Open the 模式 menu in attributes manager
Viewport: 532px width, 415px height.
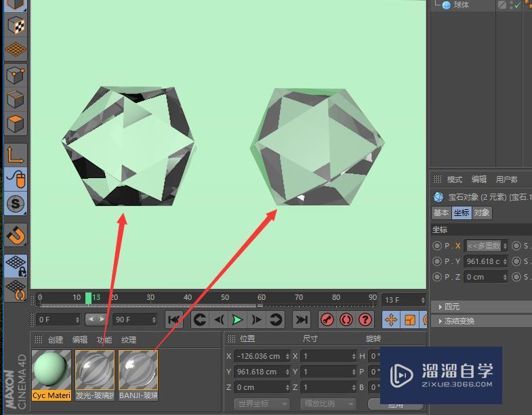pos(455,179)
